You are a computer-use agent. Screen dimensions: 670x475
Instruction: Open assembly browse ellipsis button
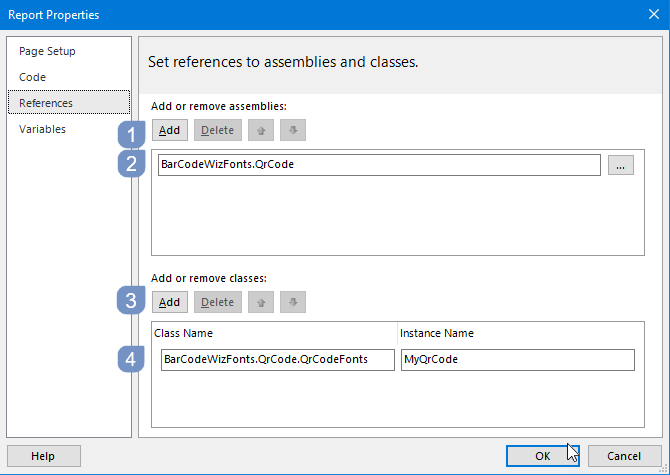pyautogui.click(x=620, y=165)
